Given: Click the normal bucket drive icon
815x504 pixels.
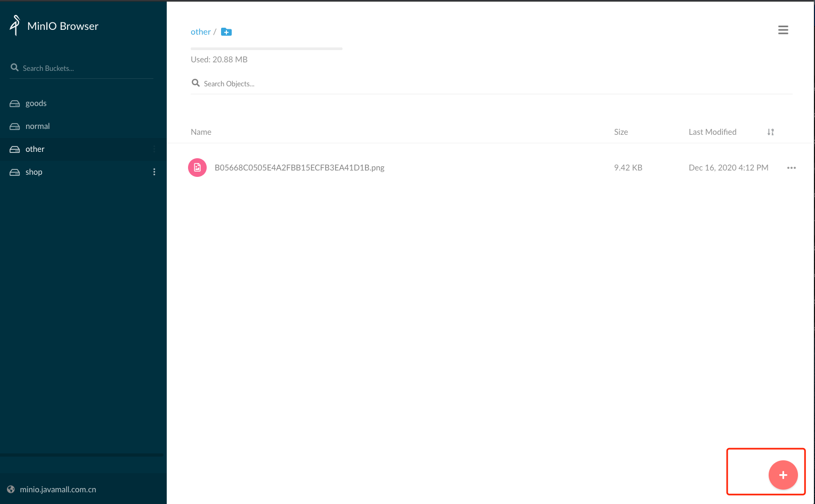Looking at the screenshot, I should pyautogui.click(x=15, y=126).
